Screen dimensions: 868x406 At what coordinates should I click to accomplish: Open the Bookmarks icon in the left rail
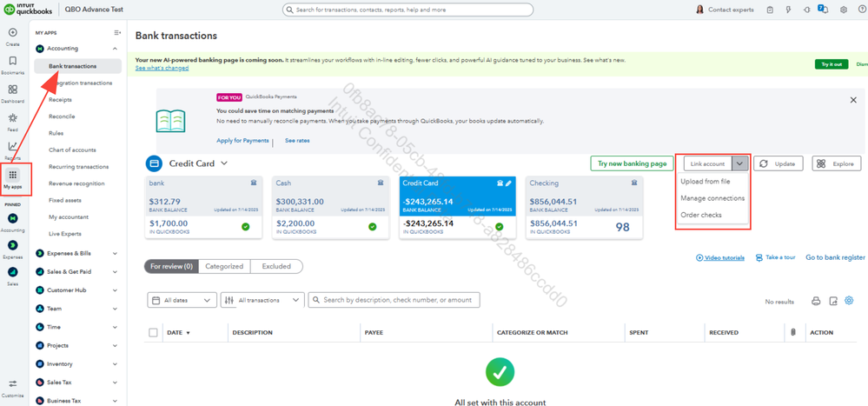pos(13,61)
